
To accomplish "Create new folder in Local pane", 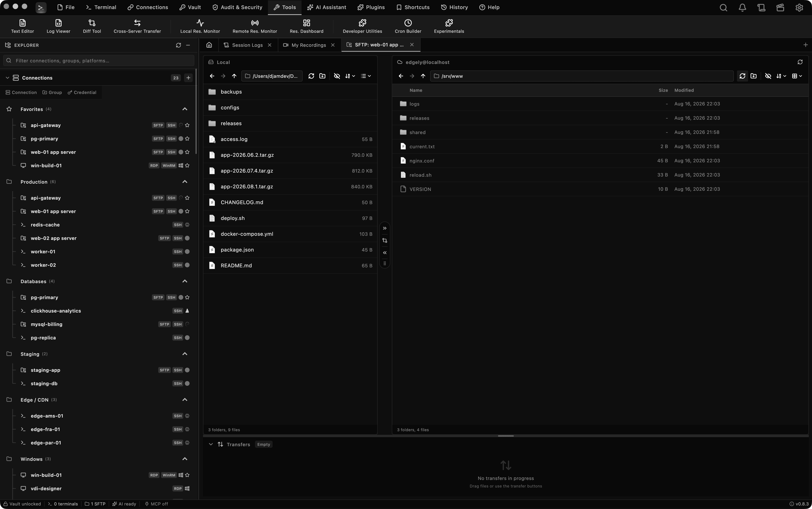I will click(322, 76).
